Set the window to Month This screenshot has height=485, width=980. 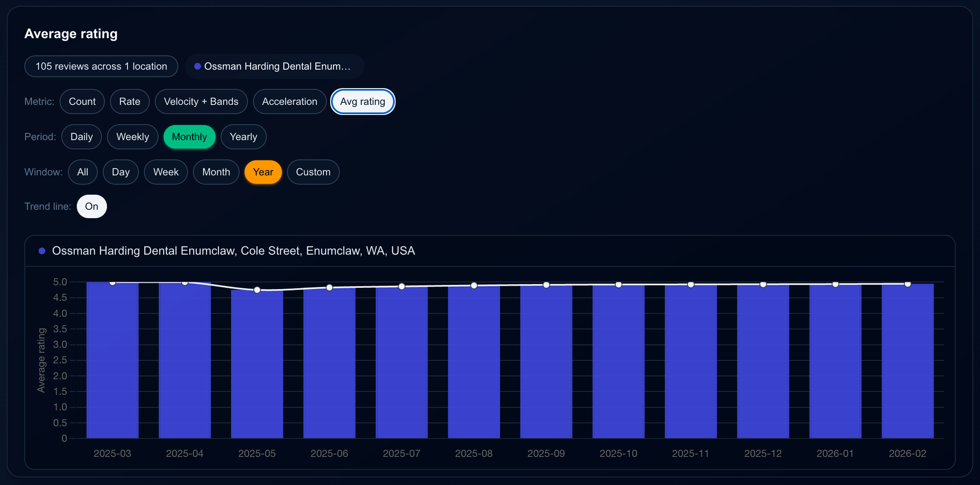pos(216,172)
